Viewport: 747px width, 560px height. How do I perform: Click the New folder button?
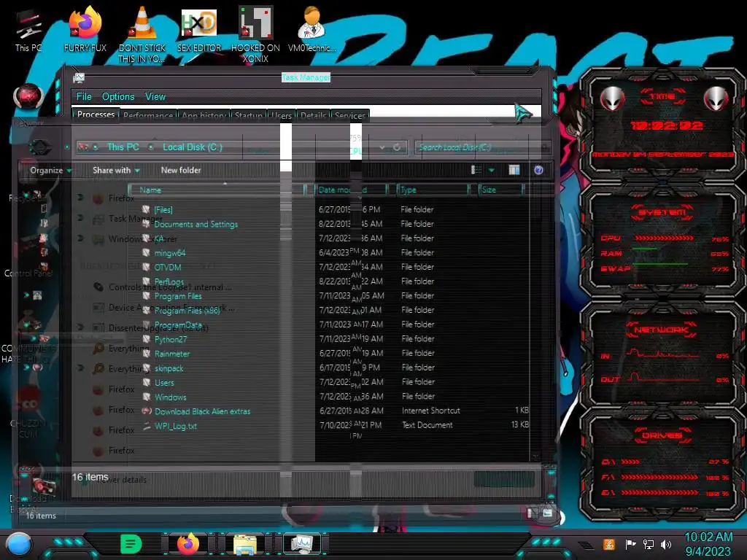tap(181, 170)
